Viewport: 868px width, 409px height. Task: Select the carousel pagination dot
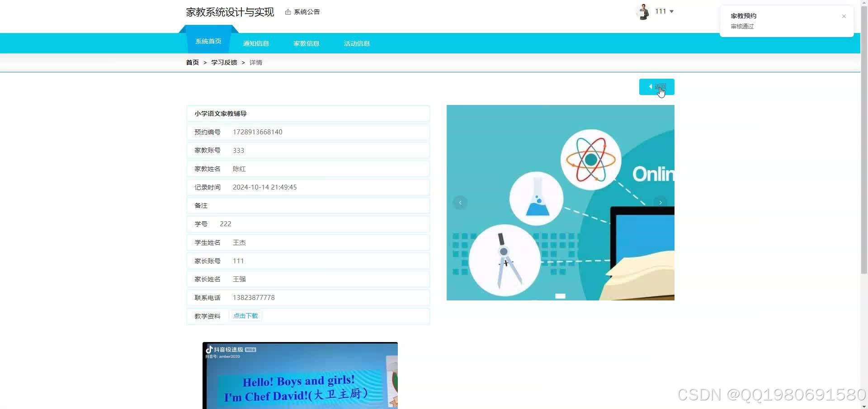point(561,296)
